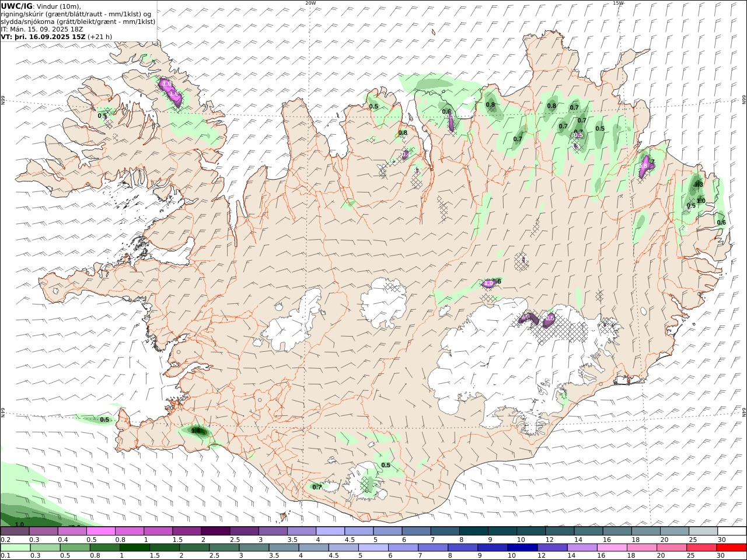The height and width of the screenshot is (560, 747).
Task: Pick the bright pink 0.5 swatch in upper legend
Action: (x=100, y=531)
